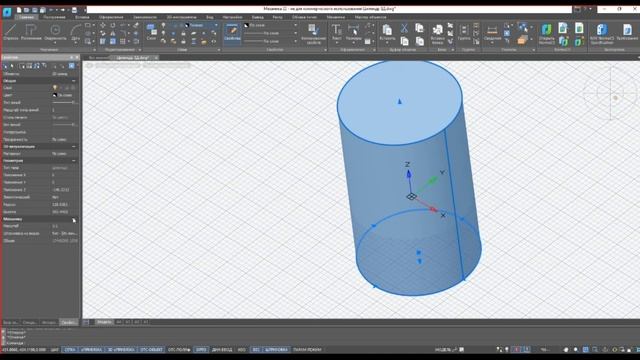Toggle ОРТО mode in status bar
Image resolution: width=640 pixels, height=360 pixels.
click(x=200, y=350)
